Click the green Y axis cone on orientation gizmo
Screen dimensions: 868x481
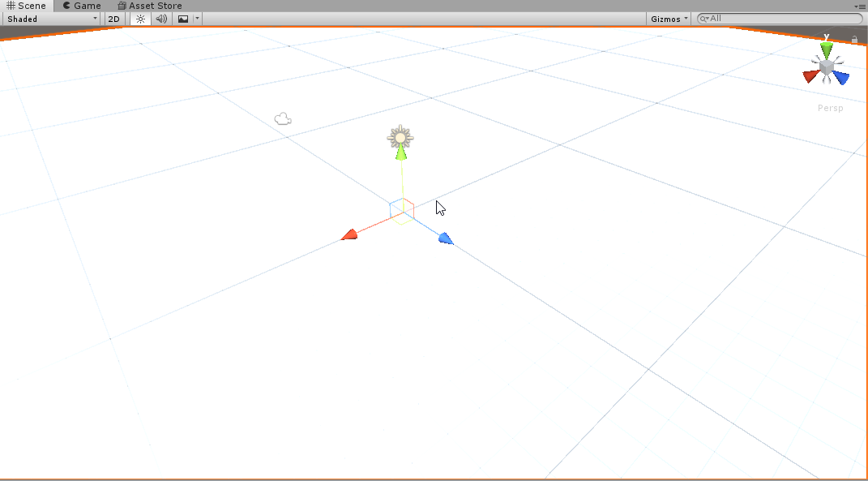point(827,51)
